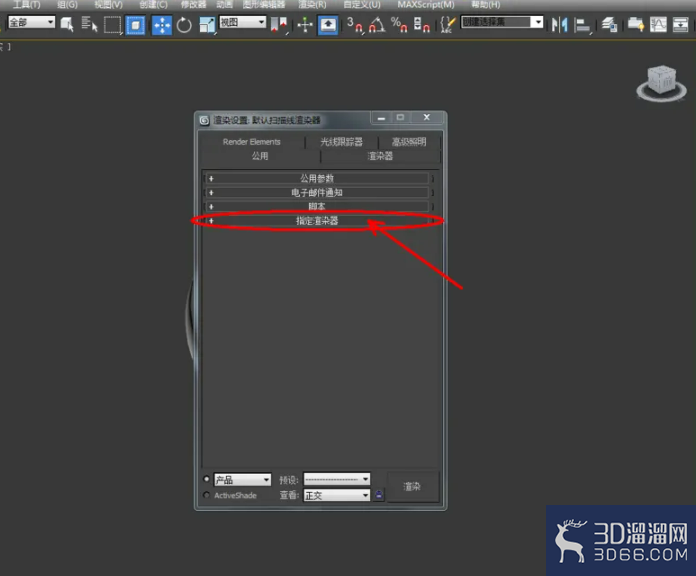The width and height of the screenshot is (696, 576).
Task: Activate Select and Manipulate tool
Action: pyautogui.click(x=305, y=24)
